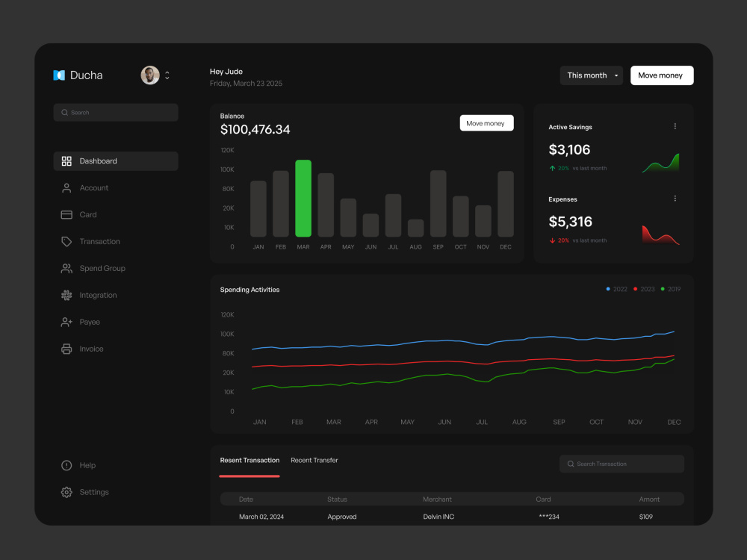
Task: Open the Transaction tag icon
Action: [x=66, y=241]
